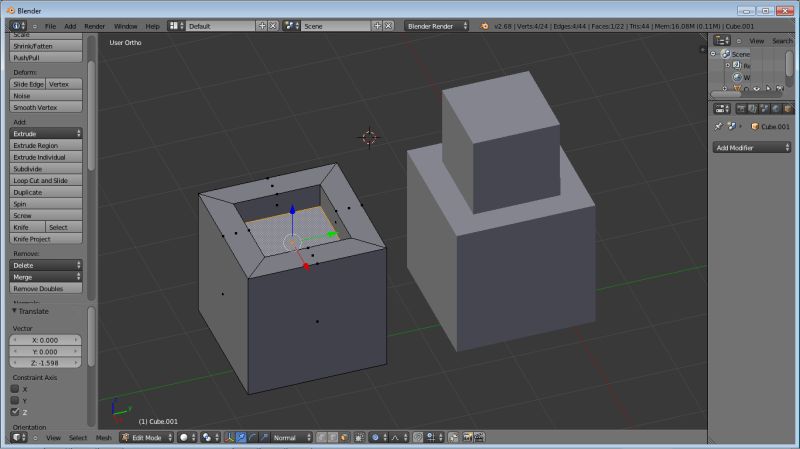Image resolution: width=800 pixels, height=449 pixels.
Task: Add a new scene with plus icon next to Scene
Action: click(x=377, y=26)
